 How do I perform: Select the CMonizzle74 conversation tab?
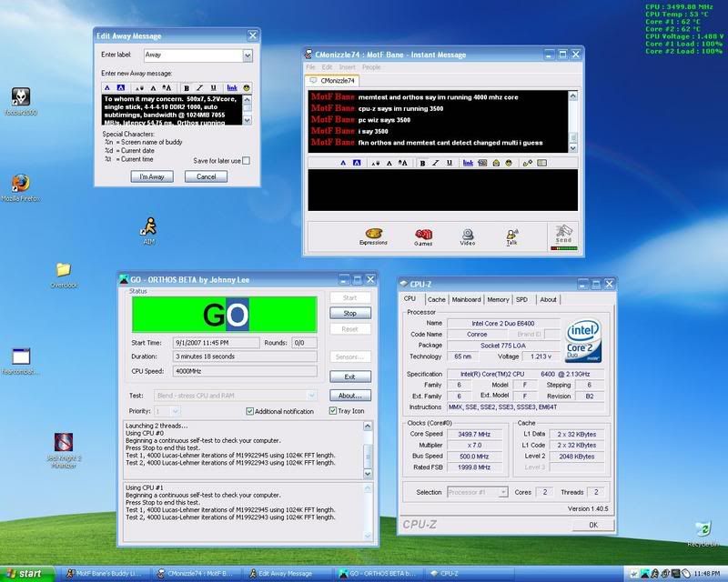tap(332, 80)
